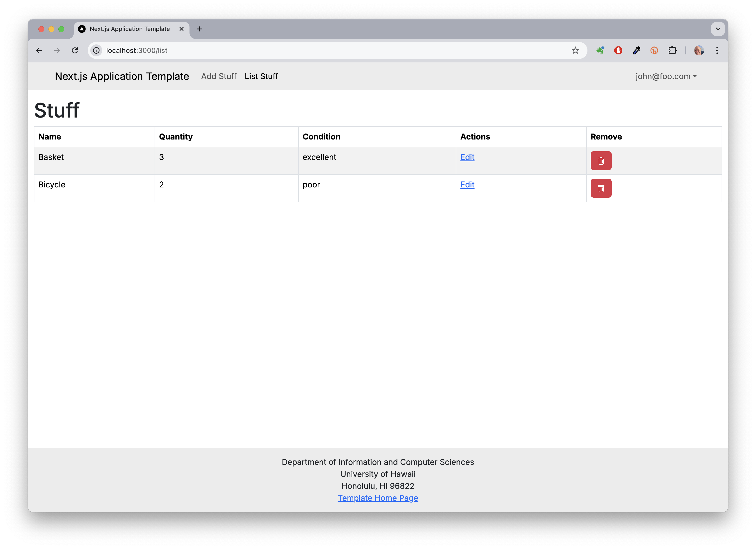Select the List Stuff nav item
The height and width of the screenshot is (549, 756).
coord(261,76)
